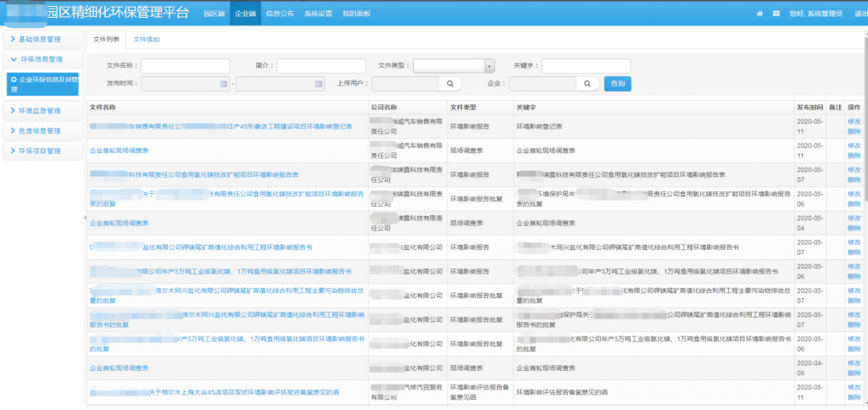Open calendar picker for start 发布时间
Viewport: 868px width, 410px height.
tap(224, 83)
